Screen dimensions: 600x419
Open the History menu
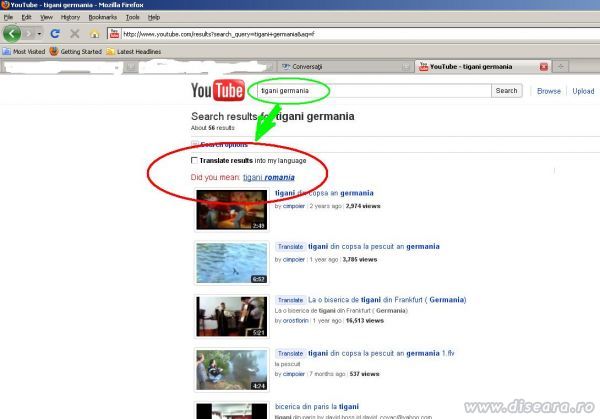point(70,17)
